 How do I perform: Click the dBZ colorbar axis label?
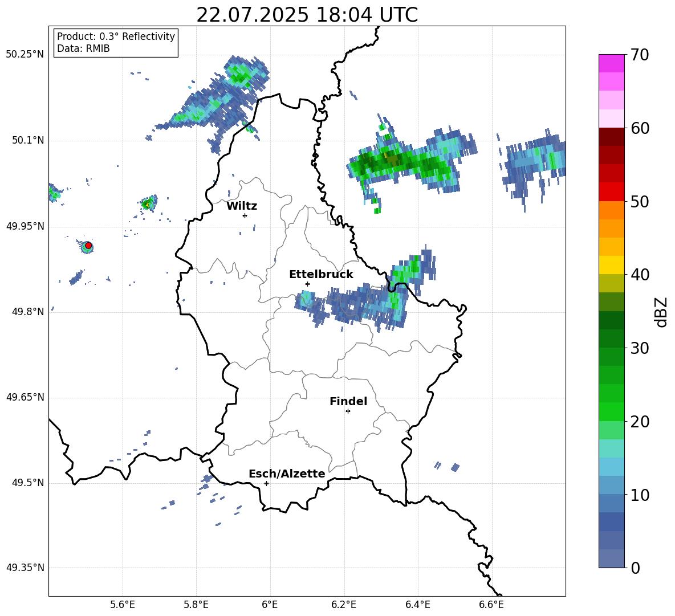click(x=661, y=312)
